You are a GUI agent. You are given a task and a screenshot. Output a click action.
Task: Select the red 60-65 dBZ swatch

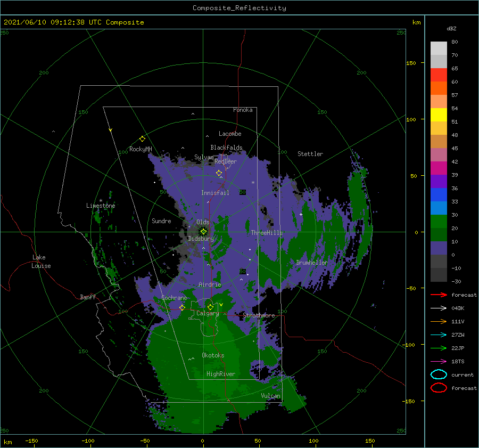tap(439, 75)
